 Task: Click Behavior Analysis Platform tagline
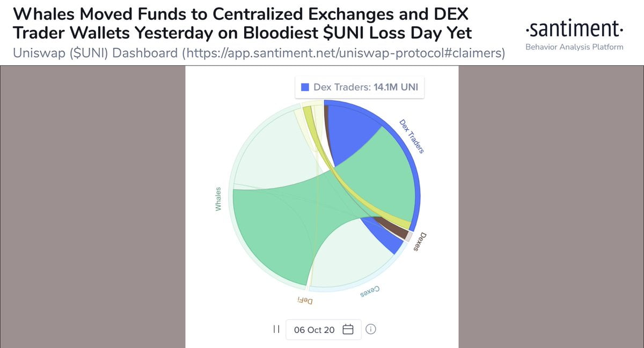click(x=574, y=47)
